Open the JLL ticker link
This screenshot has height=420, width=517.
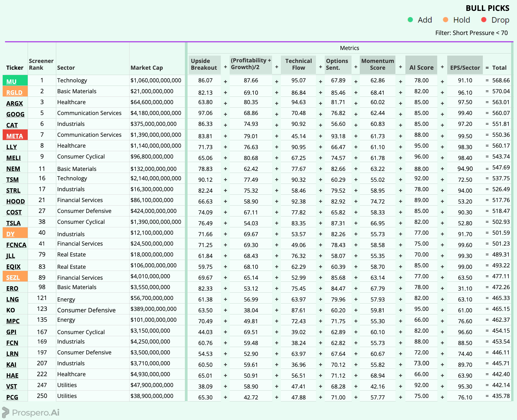click(11, 256)
